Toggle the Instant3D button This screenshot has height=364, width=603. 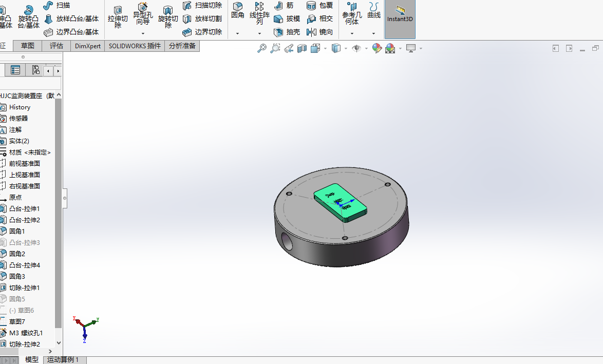pyautogui.click(x=400, y=19)
